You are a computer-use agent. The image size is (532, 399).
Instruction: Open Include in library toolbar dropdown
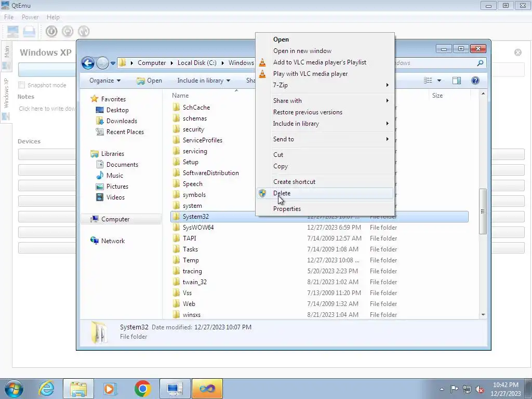(204, 81)
